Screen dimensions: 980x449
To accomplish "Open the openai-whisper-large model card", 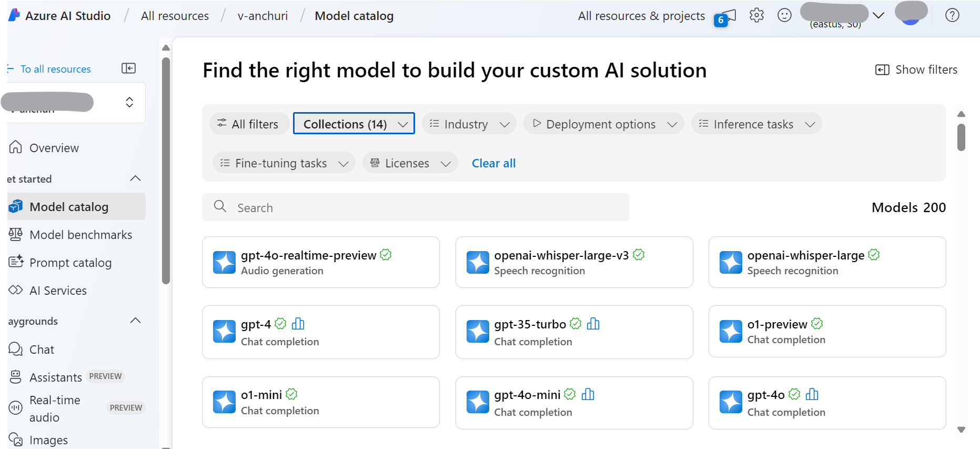I will click(x=827, y=262).
